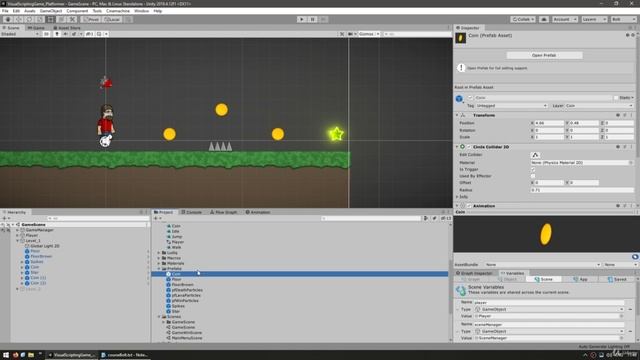Click the Windows Start button
Image resolution: width=640 pixels, height=360 pixels.
coord(6,355)
